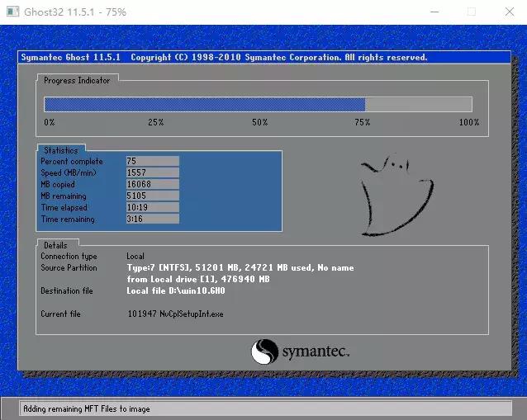Select the Time remaining value 3:16

pyautogui.click(x=153, y=219)
